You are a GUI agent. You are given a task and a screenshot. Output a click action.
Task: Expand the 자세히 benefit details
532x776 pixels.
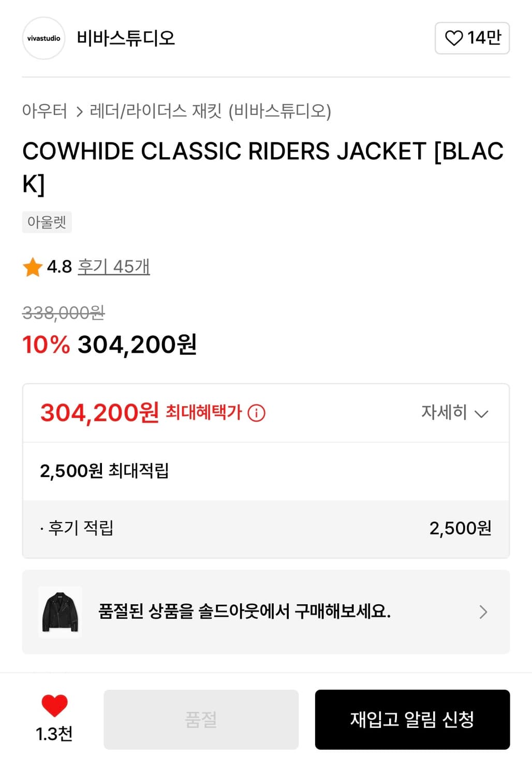point(454,413)
